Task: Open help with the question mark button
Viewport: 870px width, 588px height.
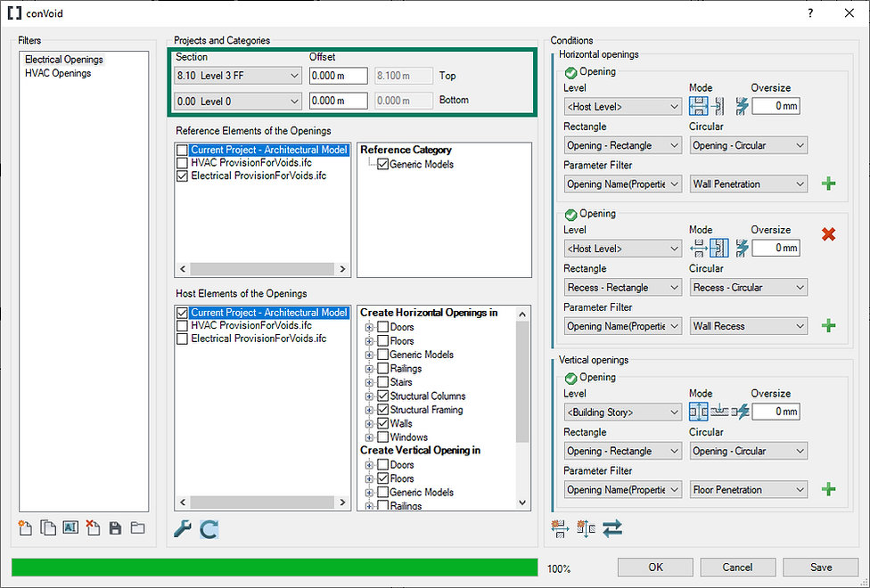Action: (x=810, y=13)
